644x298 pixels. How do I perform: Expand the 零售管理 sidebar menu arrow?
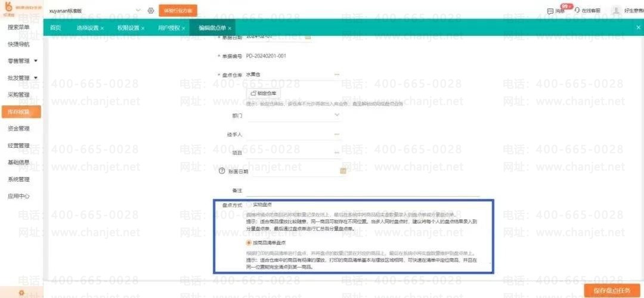pos(36,61)
